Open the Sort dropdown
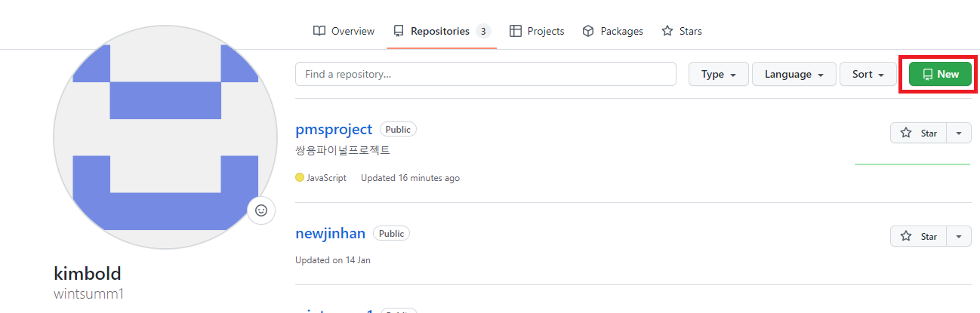 point(868,74)
